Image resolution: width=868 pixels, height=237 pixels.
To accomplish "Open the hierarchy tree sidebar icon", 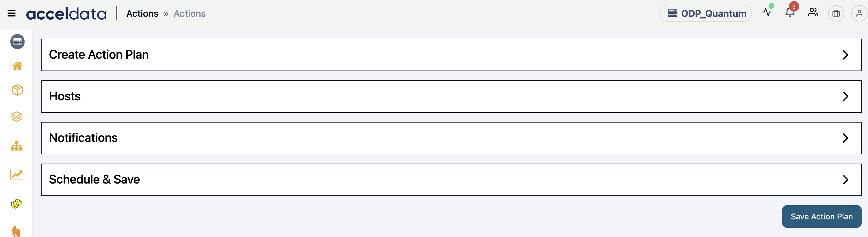I will (x=16, y=146).
